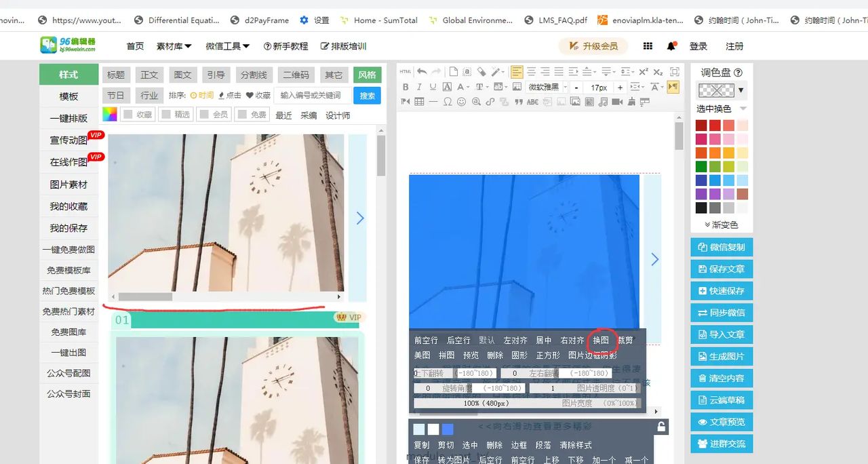Unlock the module editing panel lock icon
This screenshot has width=868, height=464.
(661, 425)
